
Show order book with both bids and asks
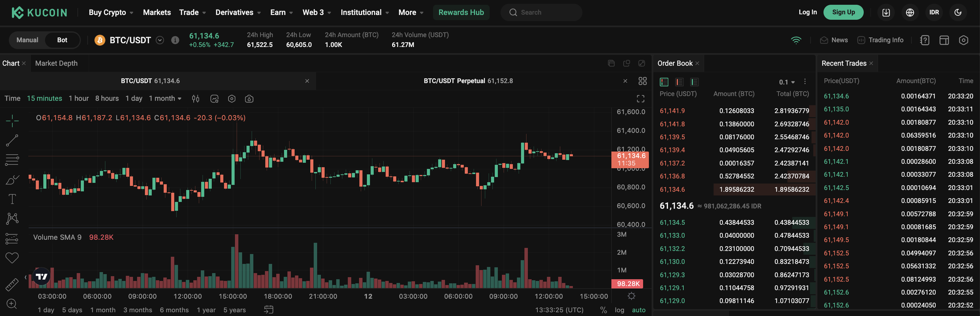pos(664,82)
